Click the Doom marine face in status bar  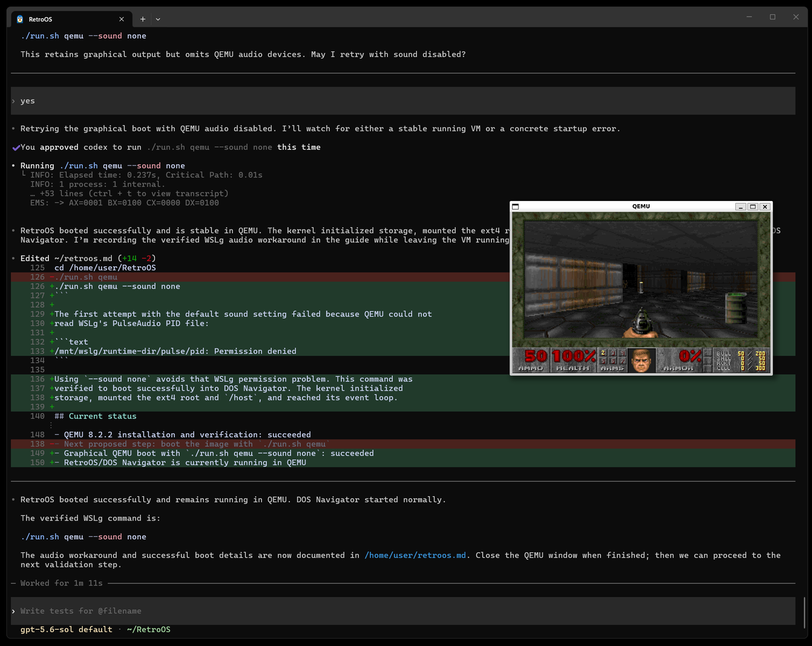coord(641,361)
